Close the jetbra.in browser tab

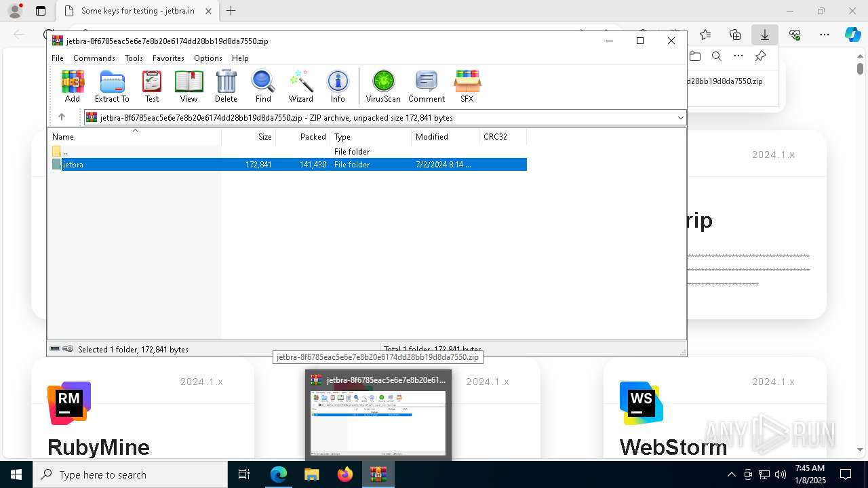(x=209, y=11)
